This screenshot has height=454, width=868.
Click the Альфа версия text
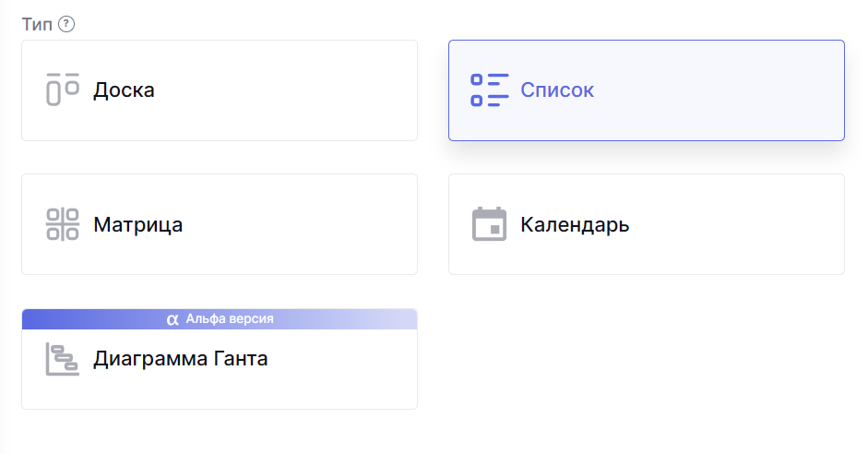click(230, 319)
